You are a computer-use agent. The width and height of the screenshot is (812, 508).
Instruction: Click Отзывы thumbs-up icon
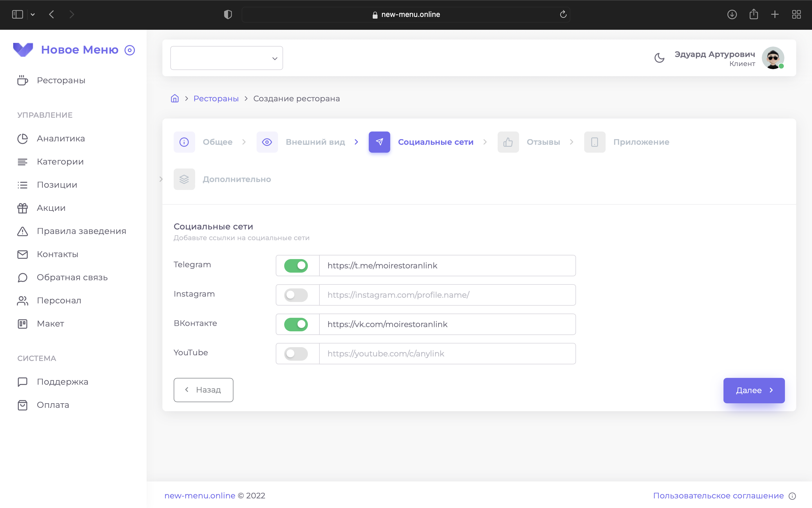click(x=508, y=142)
